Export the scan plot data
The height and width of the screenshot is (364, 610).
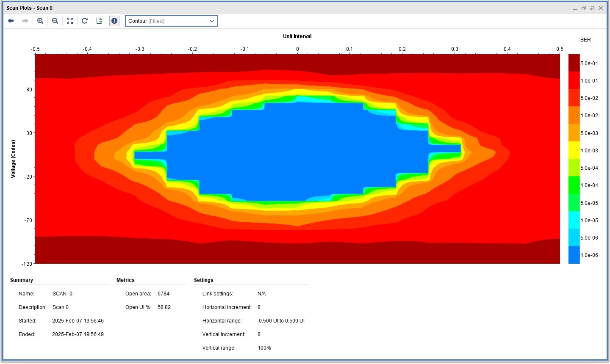point(100,21)
